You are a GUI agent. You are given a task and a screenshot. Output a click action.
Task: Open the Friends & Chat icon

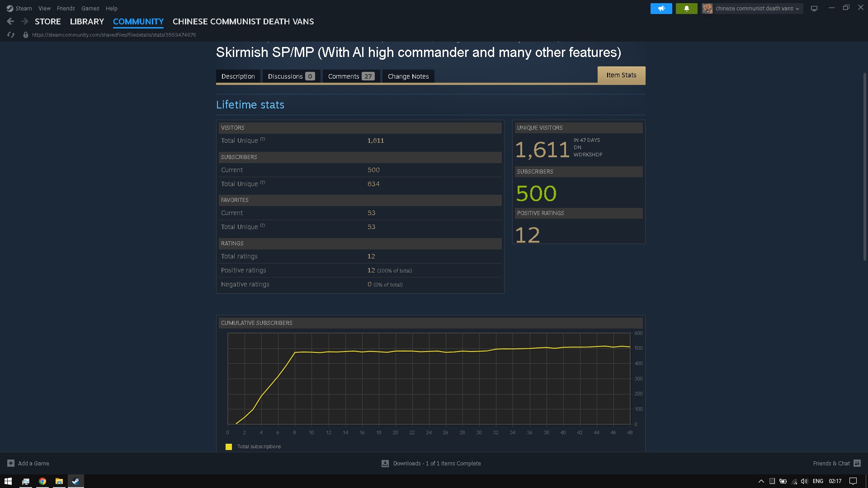(857, 463)
